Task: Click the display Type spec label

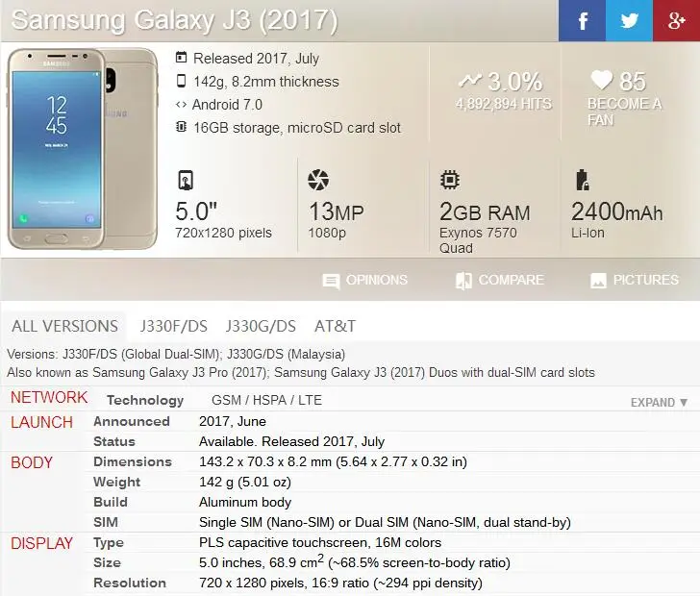Action: (109, 543)
